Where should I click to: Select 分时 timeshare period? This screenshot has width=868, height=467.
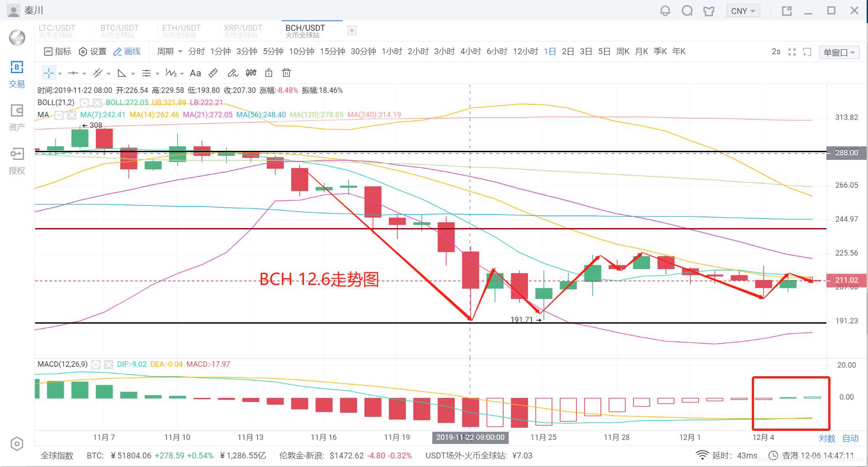197,51
